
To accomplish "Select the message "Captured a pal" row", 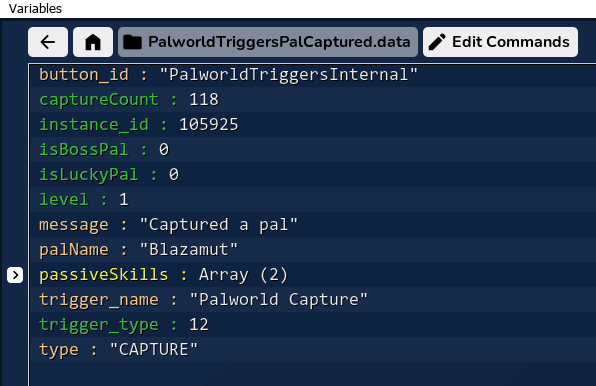I will point(312,225).
